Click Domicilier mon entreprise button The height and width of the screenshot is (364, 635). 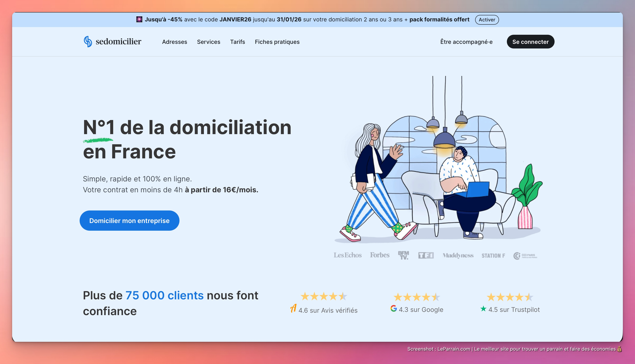(x=129, y=221)
